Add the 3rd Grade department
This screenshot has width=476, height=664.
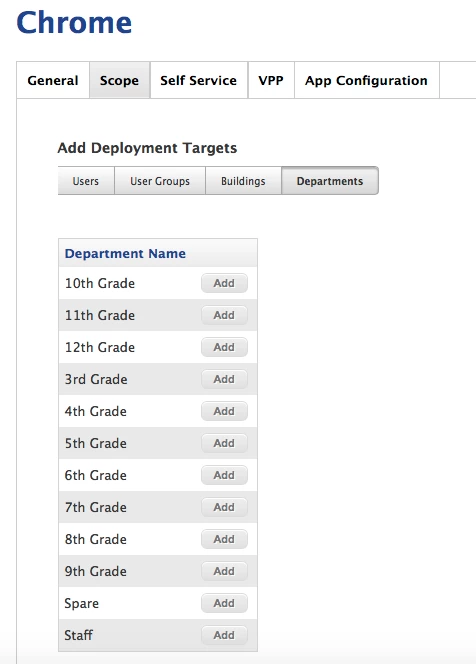click(x=224, y=379)
